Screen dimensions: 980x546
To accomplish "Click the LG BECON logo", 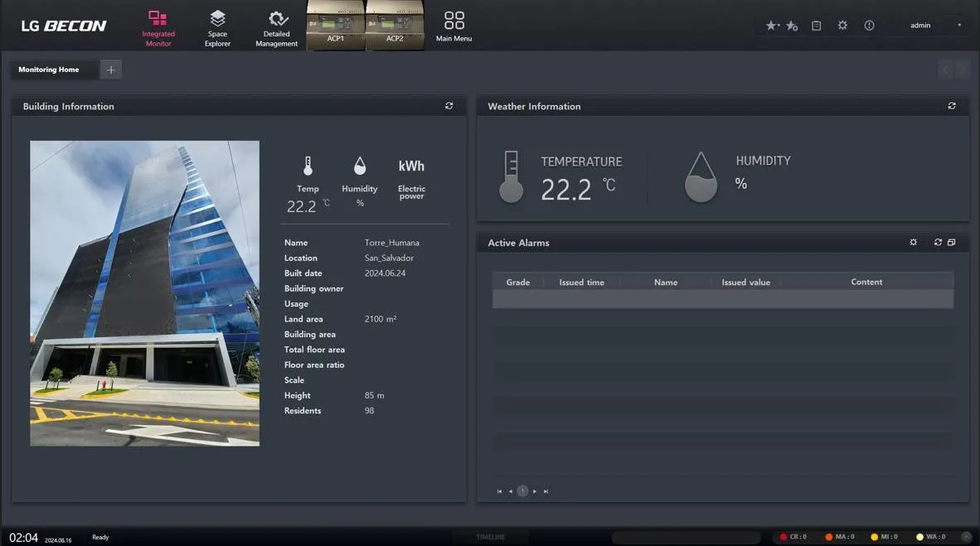I will [64, 26].
